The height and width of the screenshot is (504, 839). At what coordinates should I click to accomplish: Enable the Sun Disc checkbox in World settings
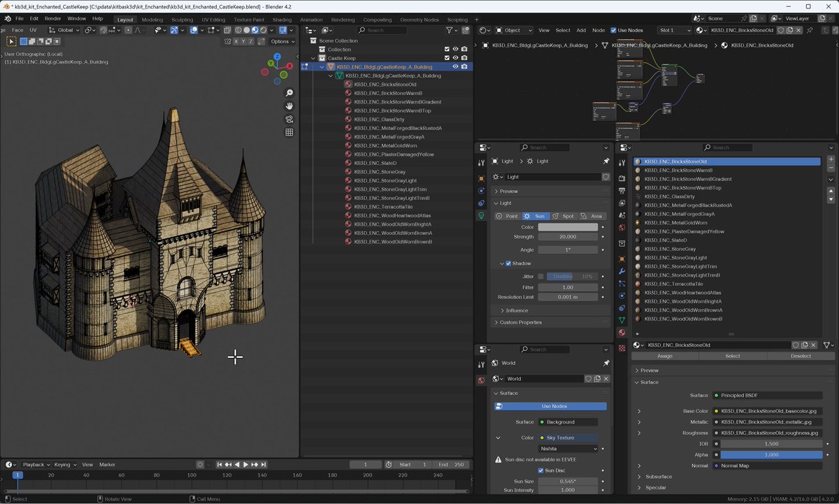(540, 470)
